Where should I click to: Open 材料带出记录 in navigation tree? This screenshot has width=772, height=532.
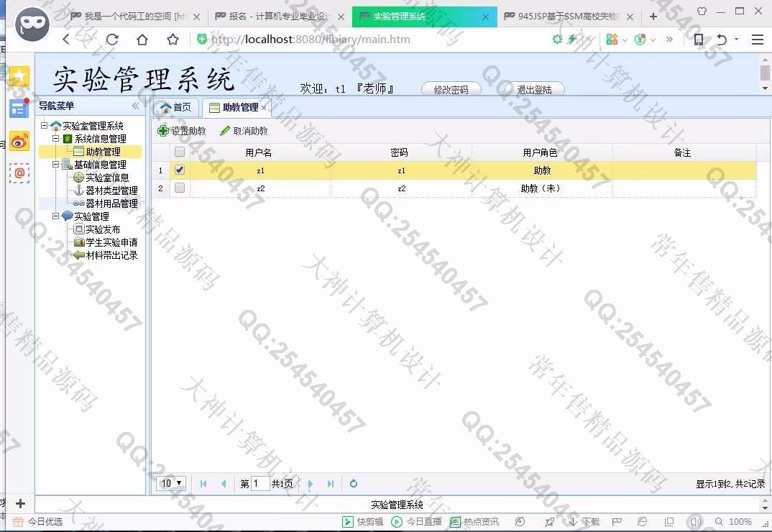point(111,254)
